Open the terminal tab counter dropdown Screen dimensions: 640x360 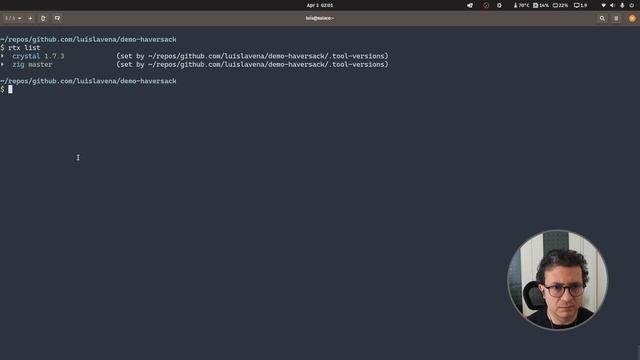(x=13, y=18)
